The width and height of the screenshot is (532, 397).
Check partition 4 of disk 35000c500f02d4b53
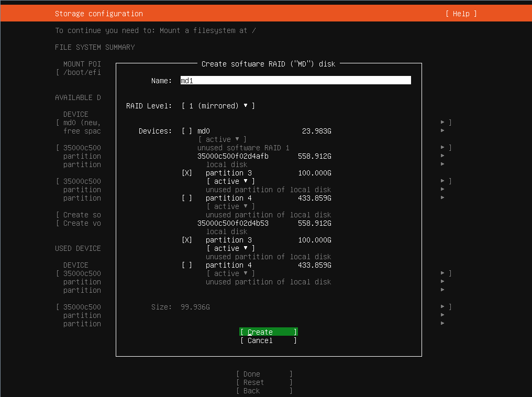tap(187, 265)
